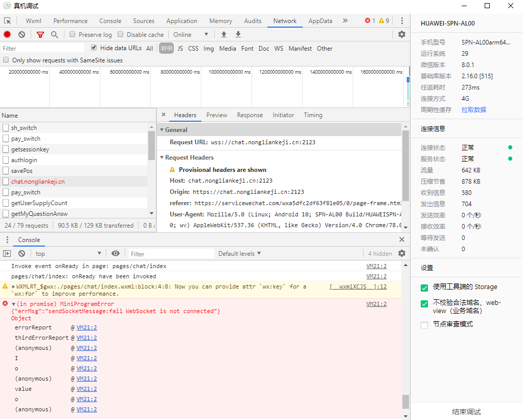Viewport: 523px width, 420px height.
Task: Clear the console output
Action: (21, 253)
